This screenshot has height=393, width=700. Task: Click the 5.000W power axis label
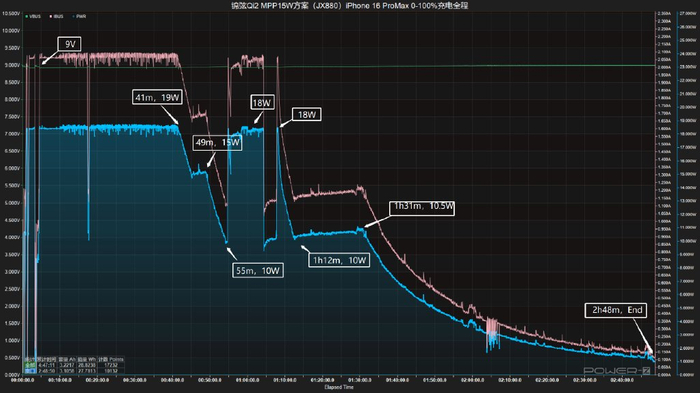[x=688, y=308]
